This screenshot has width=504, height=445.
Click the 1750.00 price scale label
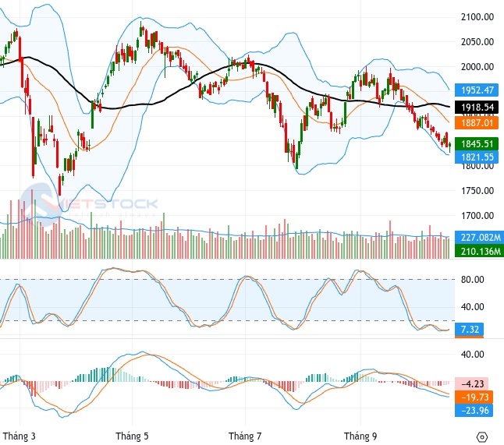tap(477, 190)
